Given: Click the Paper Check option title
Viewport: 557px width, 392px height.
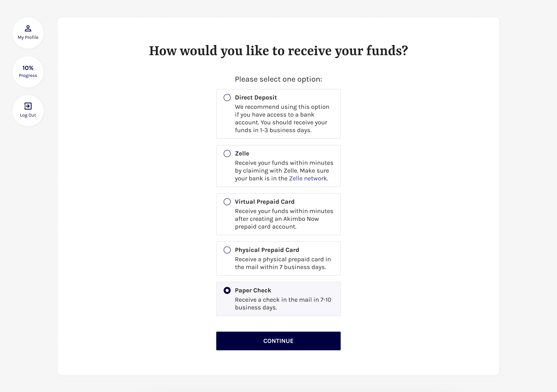Looking at the screenshot, I should (x=253, y=291).
